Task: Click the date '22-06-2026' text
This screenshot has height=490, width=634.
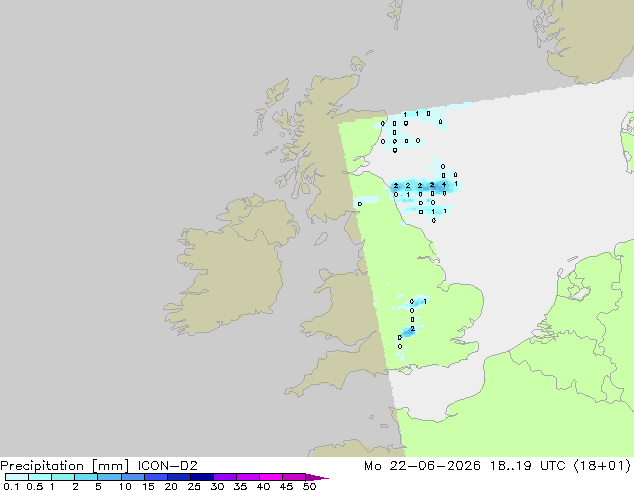Action: [435, 466]
